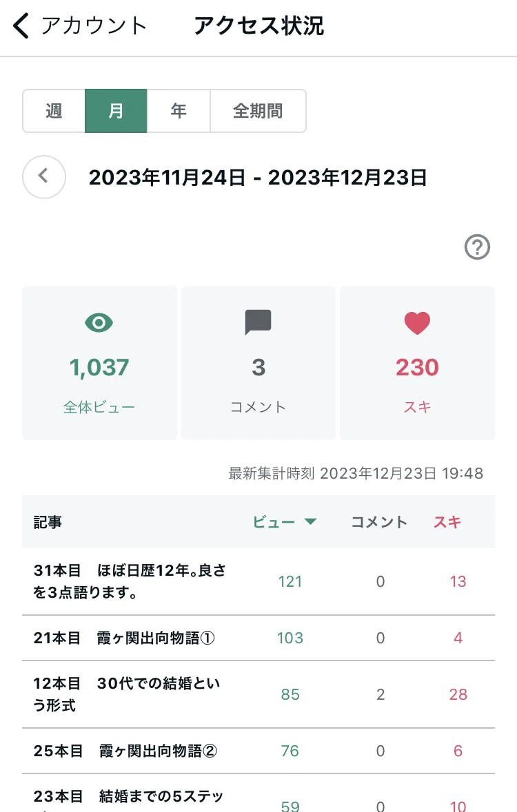
Task: Tap the 1,037 全体ビュー card
Action: point(99,363)
